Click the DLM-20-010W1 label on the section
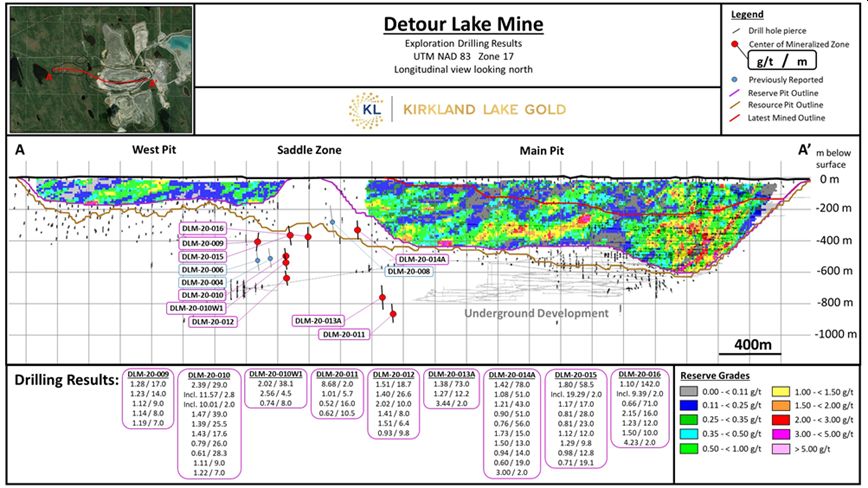 [x=197, y=308]
